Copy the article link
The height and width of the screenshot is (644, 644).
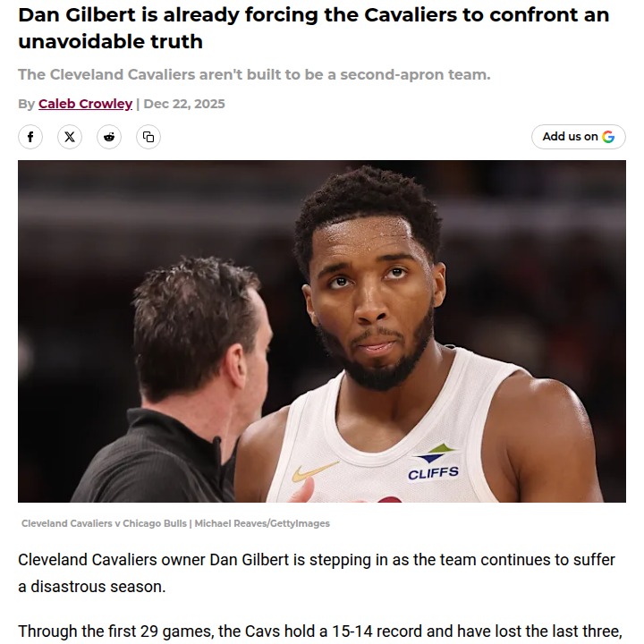click(x=148, y=137)
